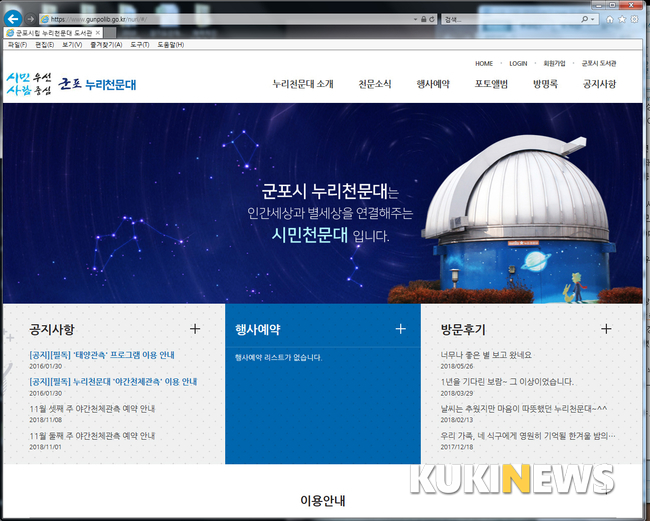Screen dimensions: 650x521
Task: Close the 군포시립 누리천문대 tab
Action: [98, 32]
